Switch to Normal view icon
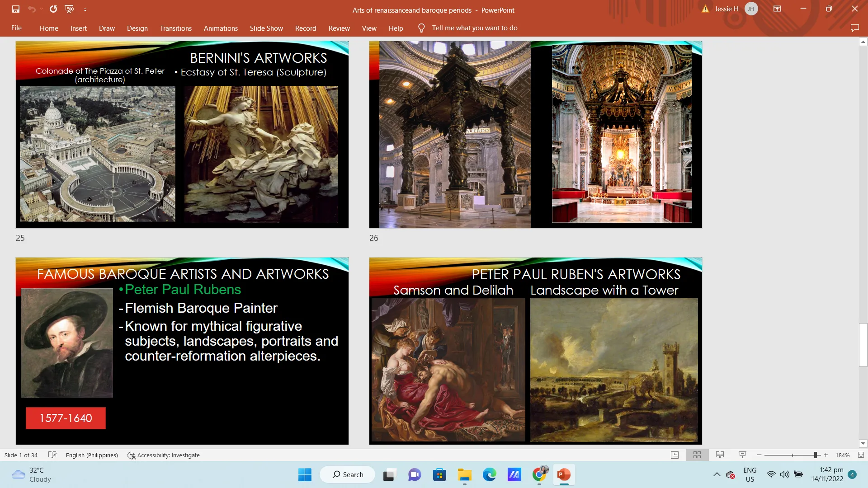 coord(675,455)
